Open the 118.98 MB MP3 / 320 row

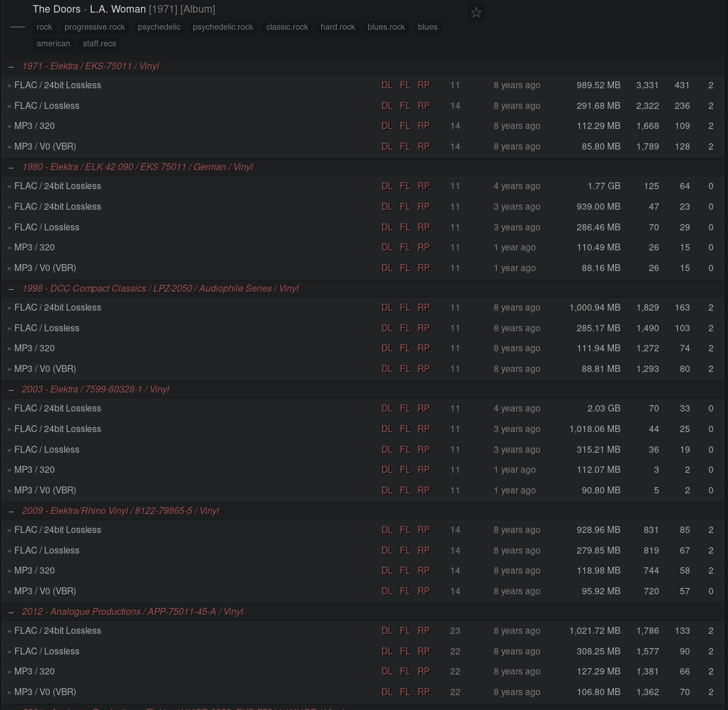tap(34, 570)
